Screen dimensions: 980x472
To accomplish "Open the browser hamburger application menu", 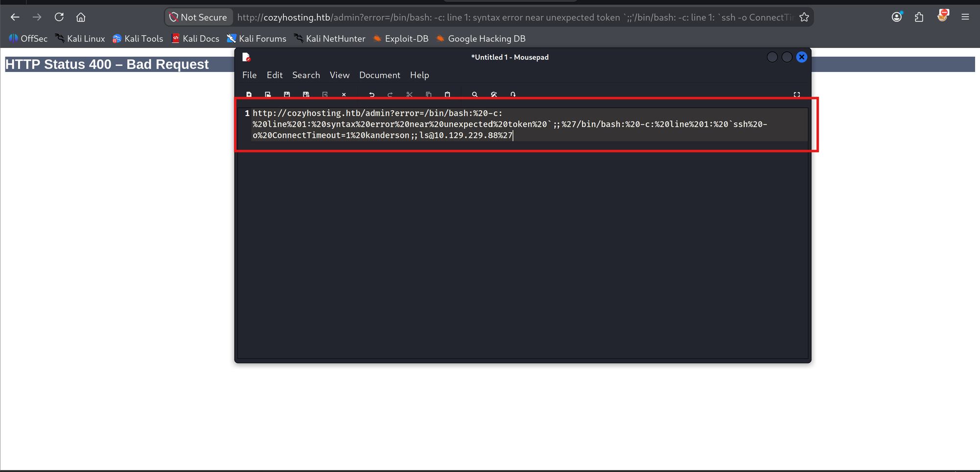I will tap(965, 17).
